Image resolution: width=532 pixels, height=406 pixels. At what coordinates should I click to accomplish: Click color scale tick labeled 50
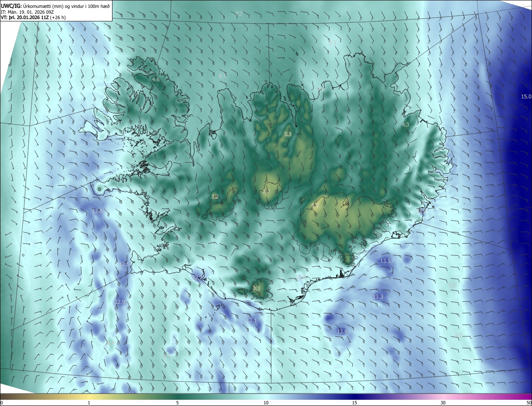[x=529, y=403]
